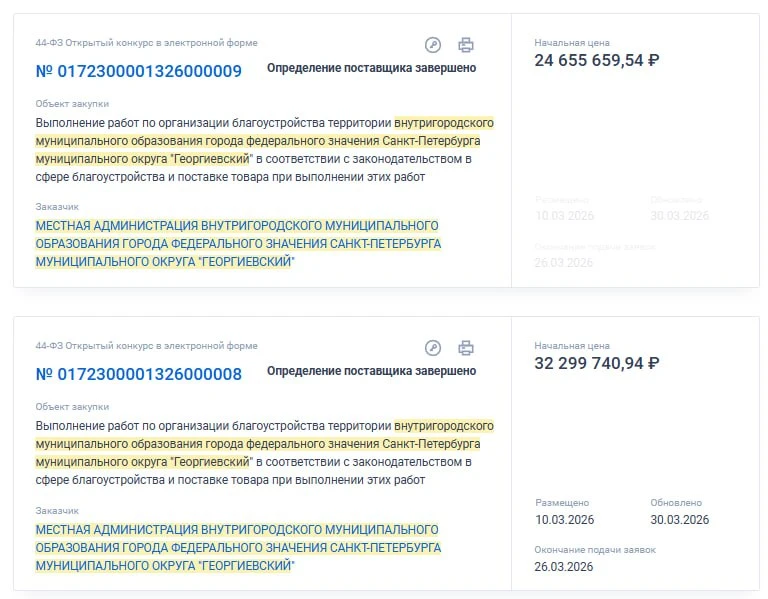The height and width of the screenshot is (599, 768).
Task: Click '44-ФЗ Открытый конкурс' label in first card
Action: coord(146,43)
